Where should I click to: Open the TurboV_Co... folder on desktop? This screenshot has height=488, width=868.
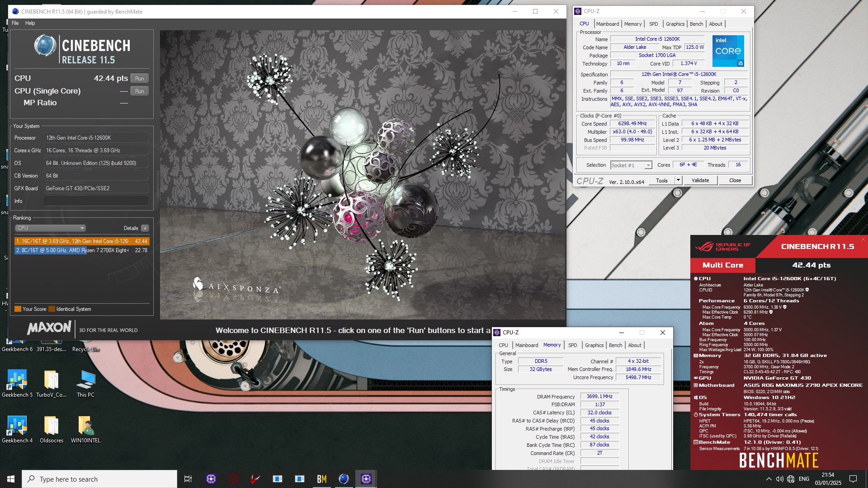pos(51,384)
